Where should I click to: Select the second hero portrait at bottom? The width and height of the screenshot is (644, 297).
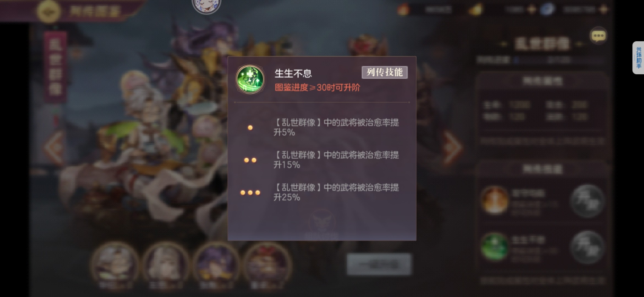coord(165,265)
